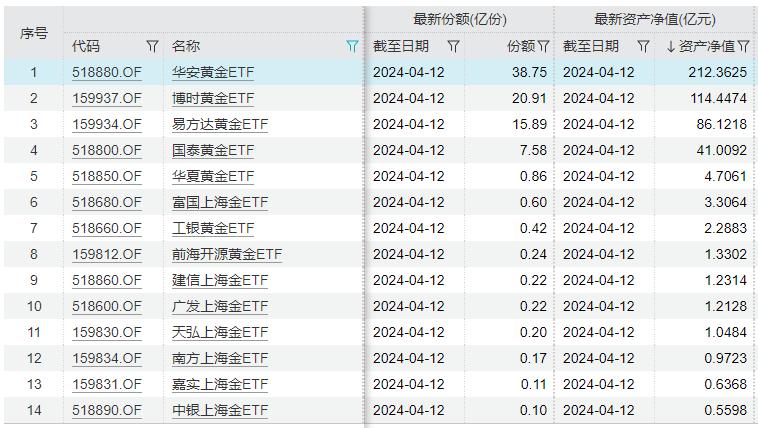
Task: Select share value 7.58
Action: (x=533, y=150)
